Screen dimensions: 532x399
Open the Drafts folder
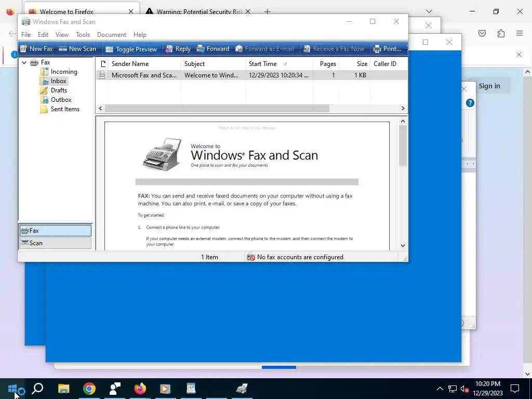[59, 90]
